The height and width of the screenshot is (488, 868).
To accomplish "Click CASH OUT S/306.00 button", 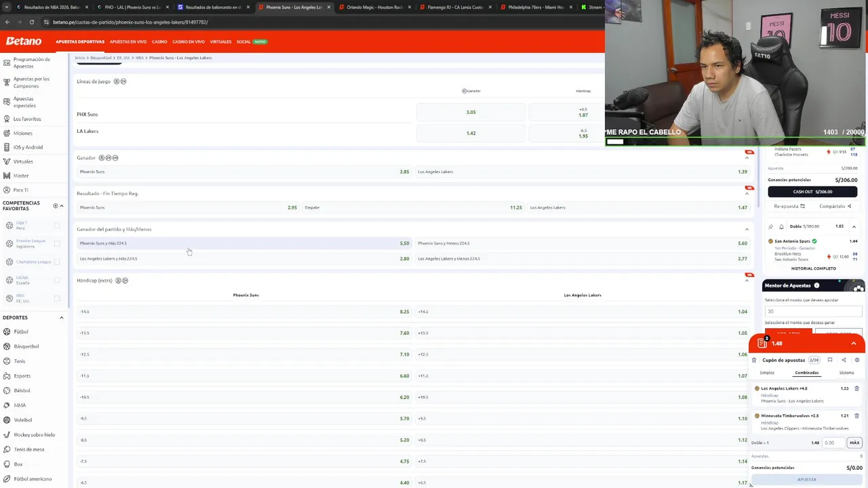I will 812,192.
